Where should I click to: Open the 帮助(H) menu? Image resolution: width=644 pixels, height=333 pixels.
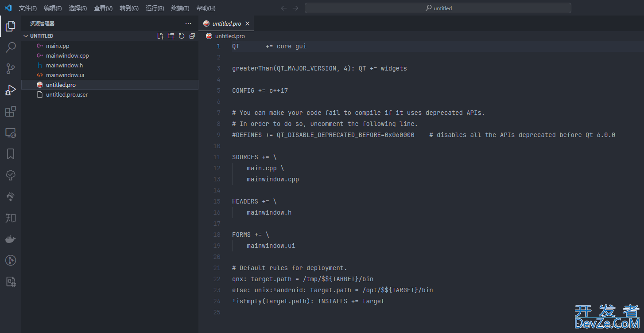(x=206, y=8)
